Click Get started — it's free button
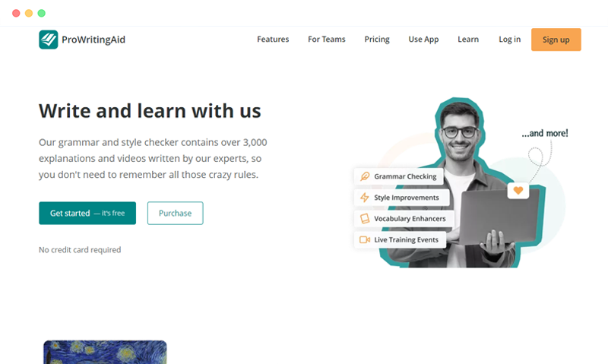The width and height of the screenshot is (608, 364). [87, 214]
